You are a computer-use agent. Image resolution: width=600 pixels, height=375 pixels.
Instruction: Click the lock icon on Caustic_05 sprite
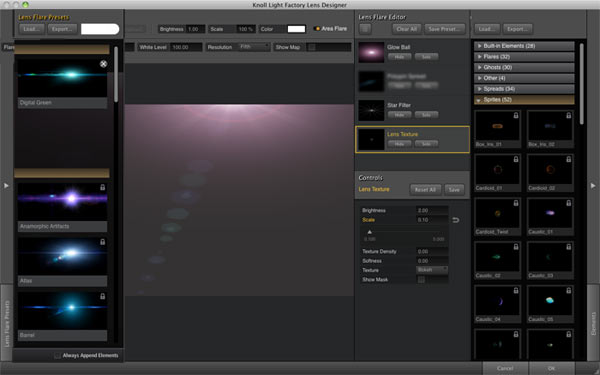click(569, 290)
